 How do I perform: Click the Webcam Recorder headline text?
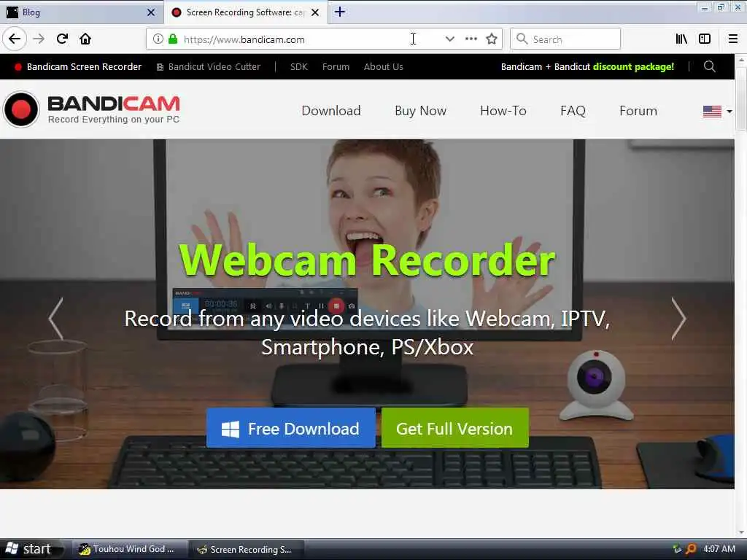tap(368, 260)
